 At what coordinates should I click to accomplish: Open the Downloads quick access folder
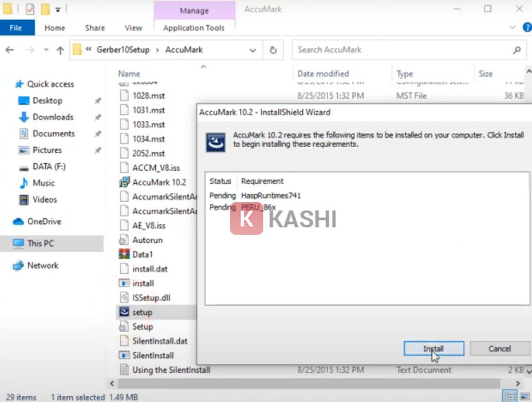point(53,117)
